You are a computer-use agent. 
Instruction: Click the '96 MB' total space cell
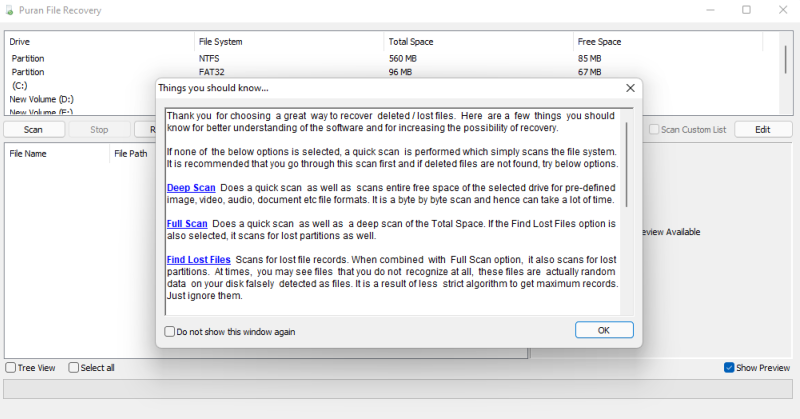tap(400, 72)
